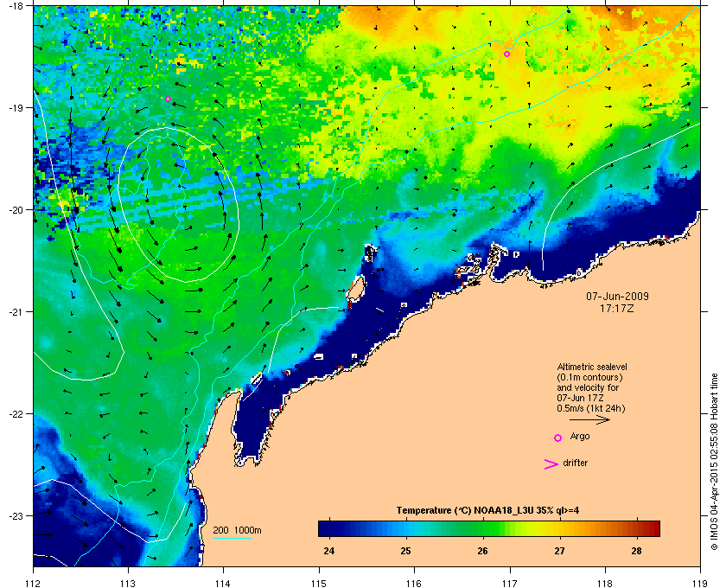The width and height of the screenshot is (726, 588).
Task: Click the '(0.1m contours)' legend line
Action: pos(589,377)
